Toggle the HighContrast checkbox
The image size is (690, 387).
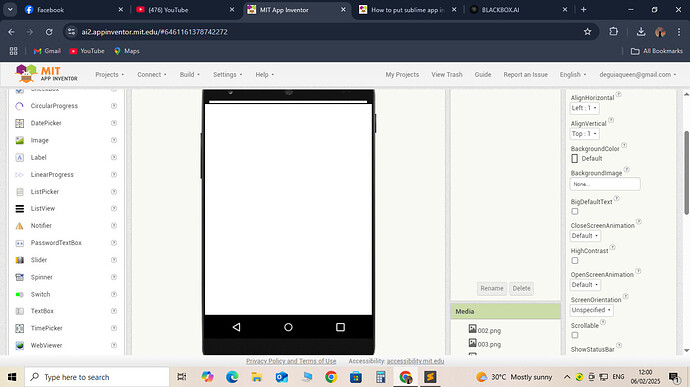pyautogui.click(x=575, y=261)
